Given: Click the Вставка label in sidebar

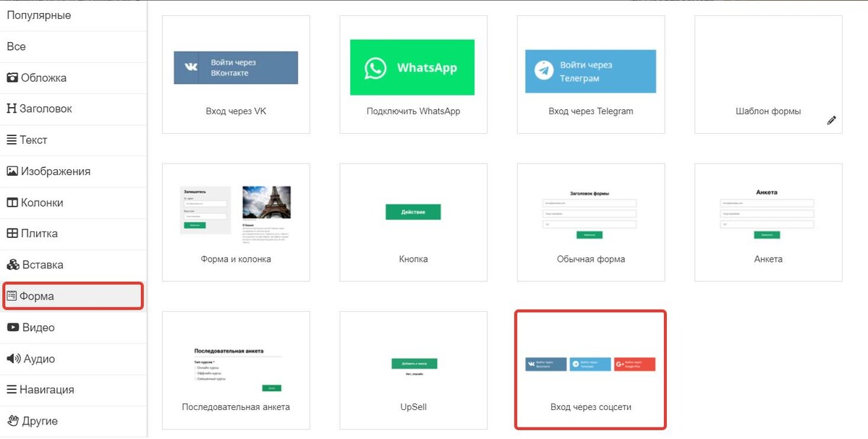Looking at the screenshot, I should (x=42, y=265).
